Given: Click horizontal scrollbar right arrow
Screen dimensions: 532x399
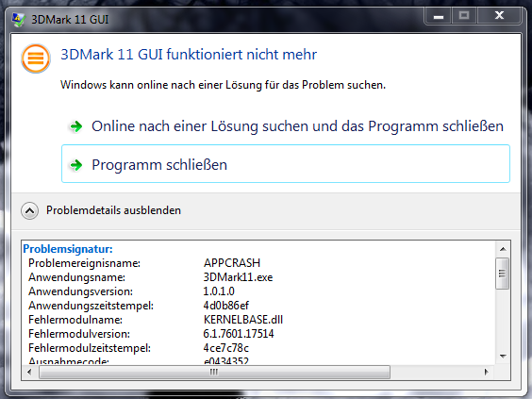Looking at the screenshot, I should (x=486, y=373).
